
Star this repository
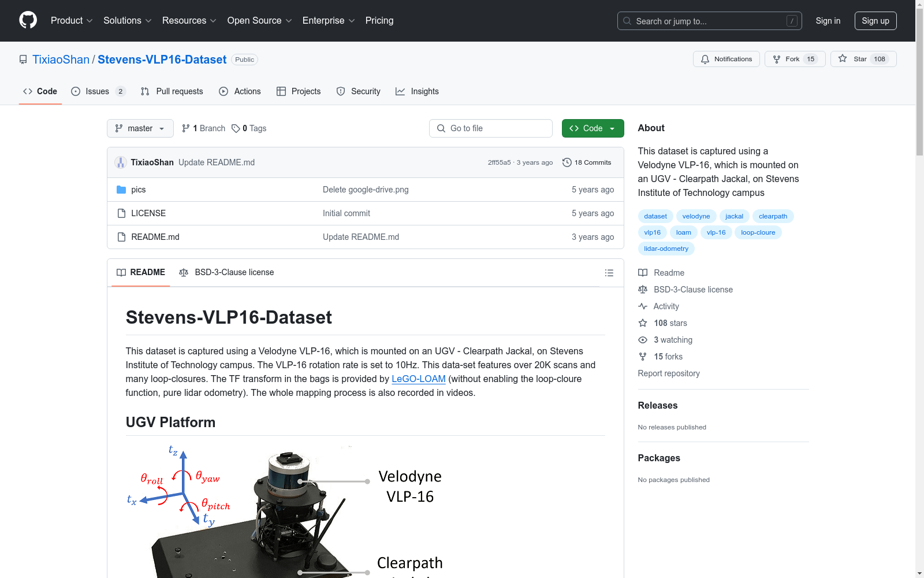point(863,59)
